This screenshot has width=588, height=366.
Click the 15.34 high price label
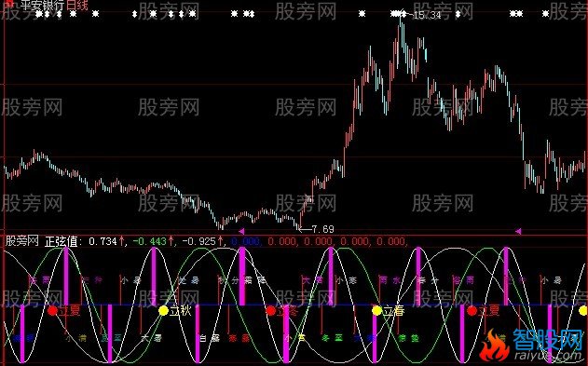click(x=427, y=15)
